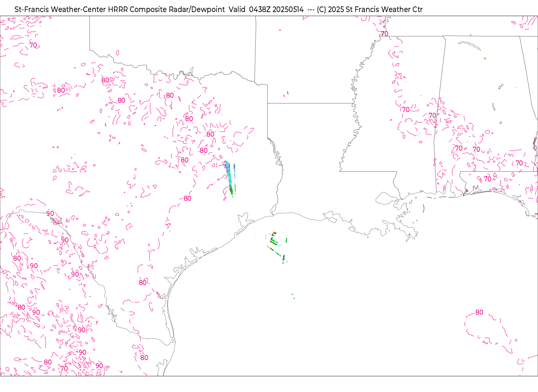Click the "70" label at the Tennessee-Mississippi border

click(384, 34)
